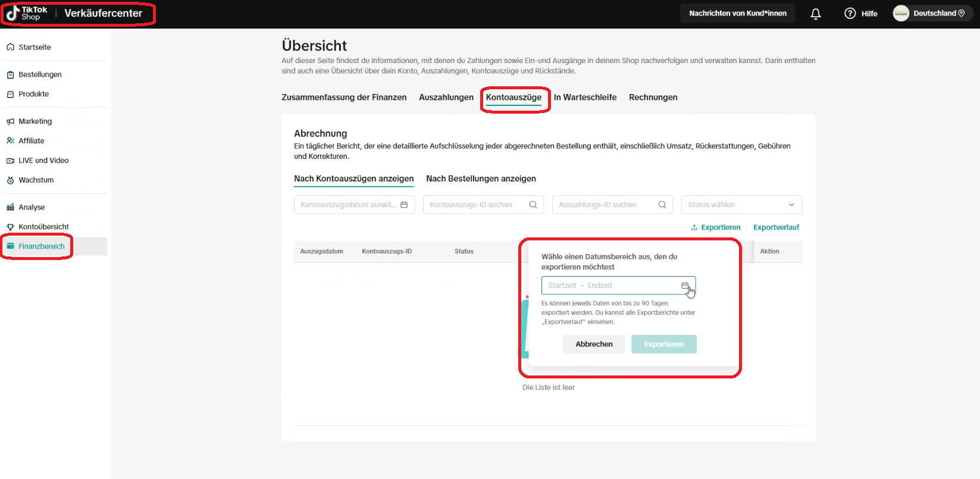Click calendar icon in Kontoauszugsdatum filter
Viewport: 980px width, 479px height.
[x=404, y=205]
